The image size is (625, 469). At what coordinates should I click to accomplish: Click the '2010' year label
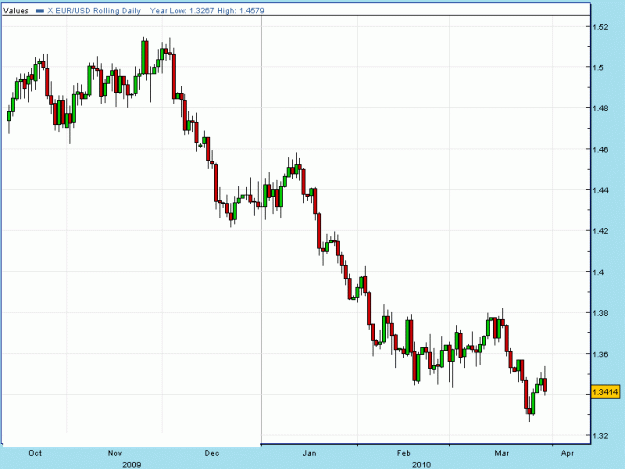[x=421, y=465]
